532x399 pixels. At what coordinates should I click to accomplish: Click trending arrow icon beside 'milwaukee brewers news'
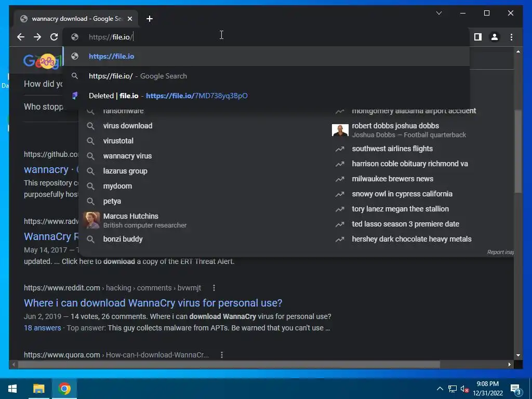340,179
